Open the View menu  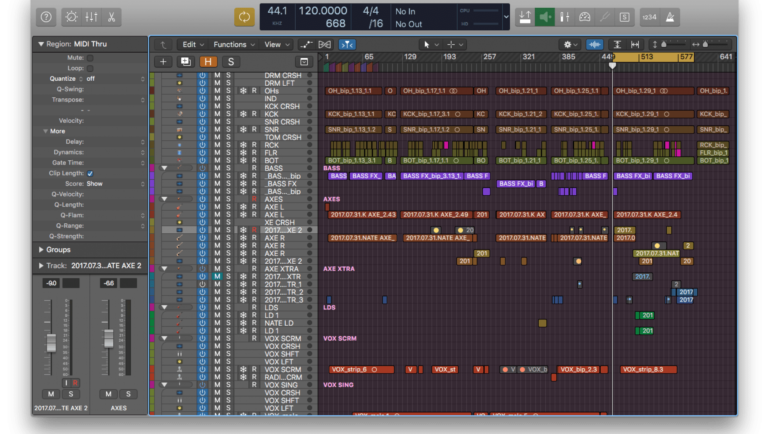(277, 45)
